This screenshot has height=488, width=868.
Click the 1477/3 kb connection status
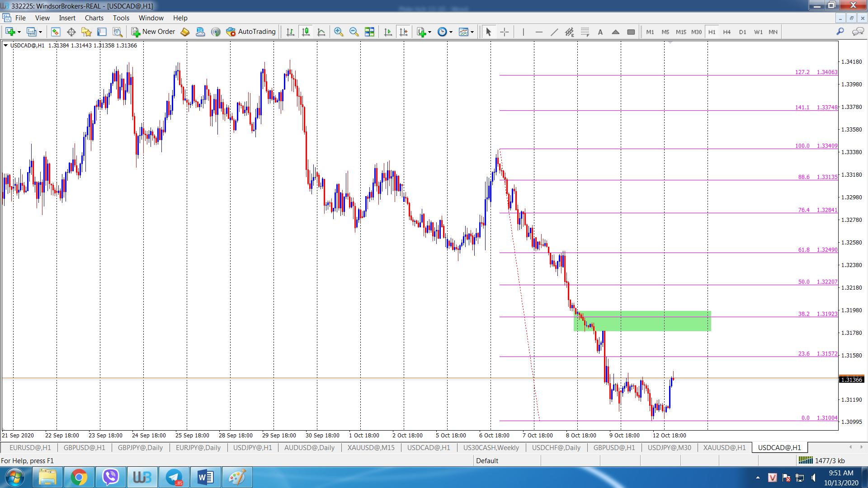pyautogui.click(x=822, y=461)
